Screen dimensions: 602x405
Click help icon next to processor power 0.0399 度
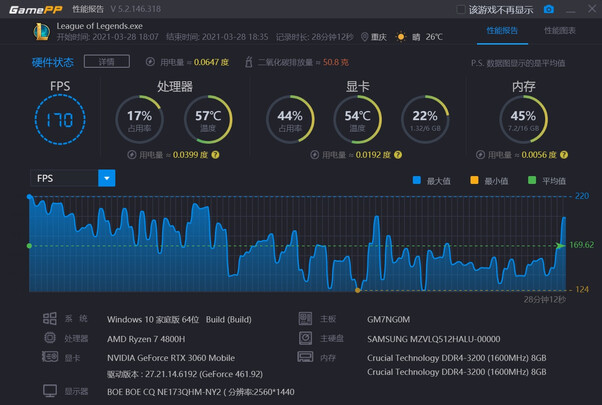pos(215,155)
